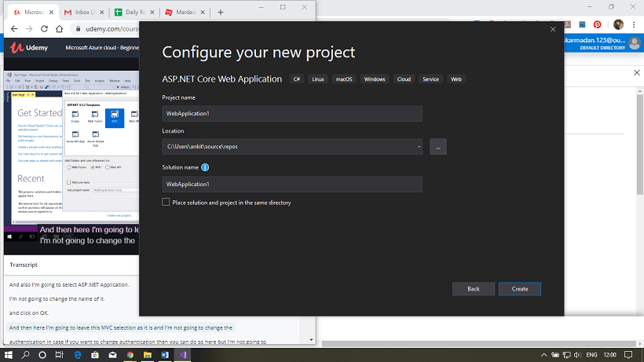Click the Cortana circle icon
Screen dimensions: 644x362
[x=42, y=355]
